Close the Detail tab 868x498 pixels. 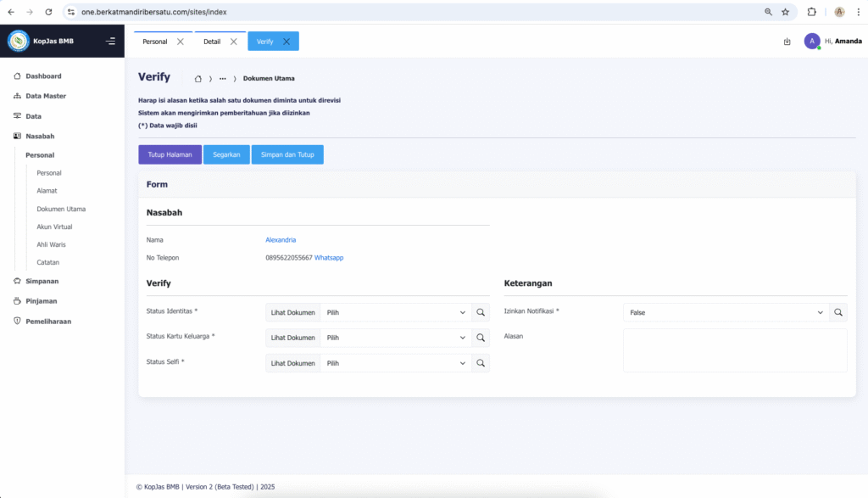[234, 42]
